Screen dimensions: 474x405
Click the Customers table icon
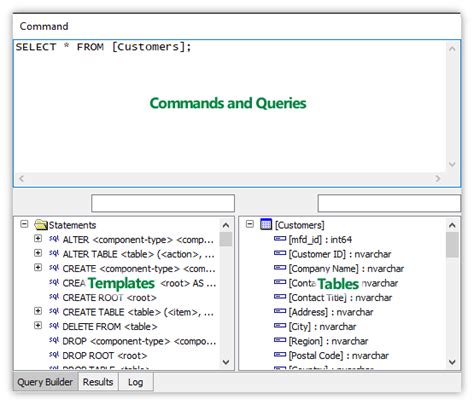point(266,224)
